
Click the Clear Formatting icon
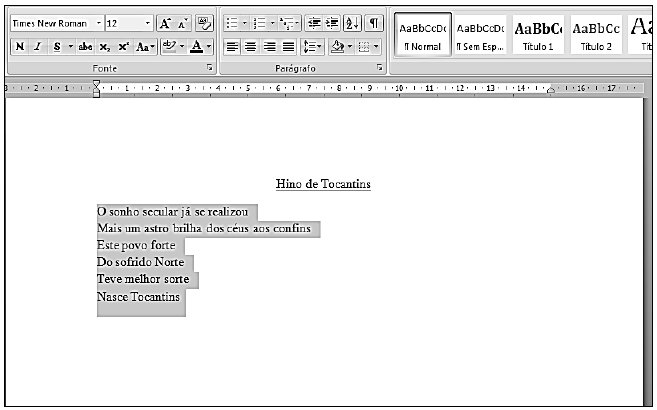(x=204, y=23)
